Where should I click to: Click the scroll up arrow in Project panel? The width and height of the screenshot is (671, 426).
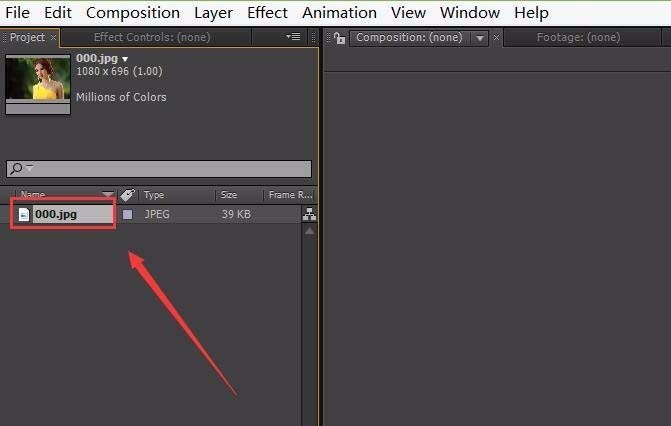coord(309,231)
